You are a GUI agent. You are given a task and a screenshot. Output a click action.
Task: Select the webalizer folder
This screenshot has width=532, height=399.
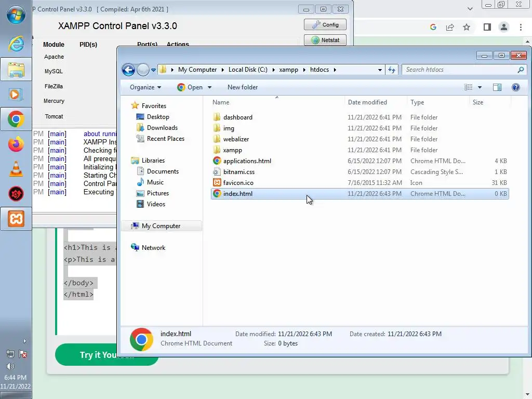(x=236, y=139)
